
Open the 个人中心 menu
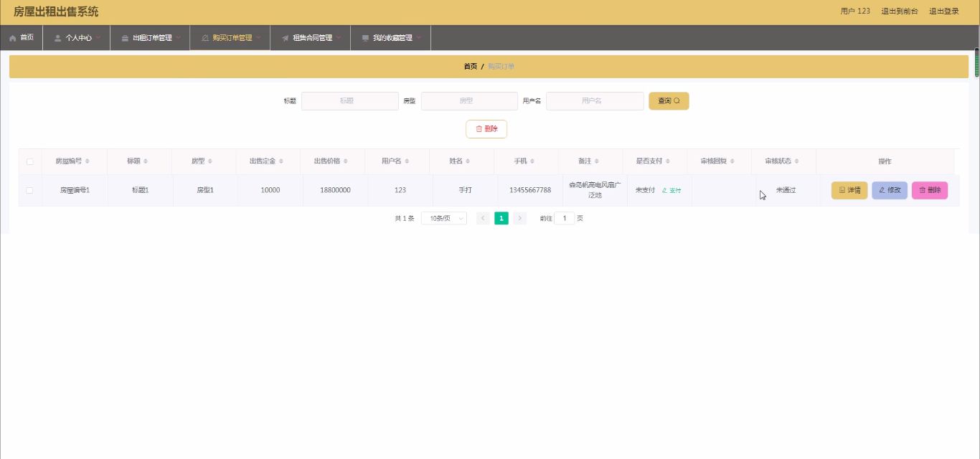point(77,38)
